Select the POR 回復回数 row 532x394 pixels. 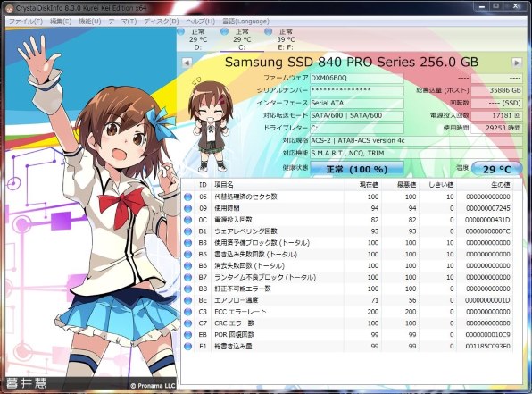[x=347, y=335]
